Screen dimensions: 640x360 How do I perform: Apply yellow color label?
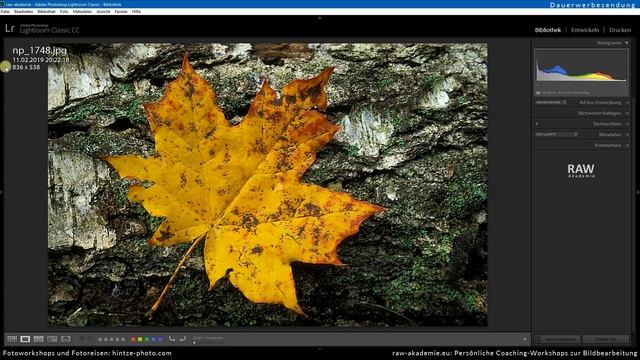click(140, 339)
